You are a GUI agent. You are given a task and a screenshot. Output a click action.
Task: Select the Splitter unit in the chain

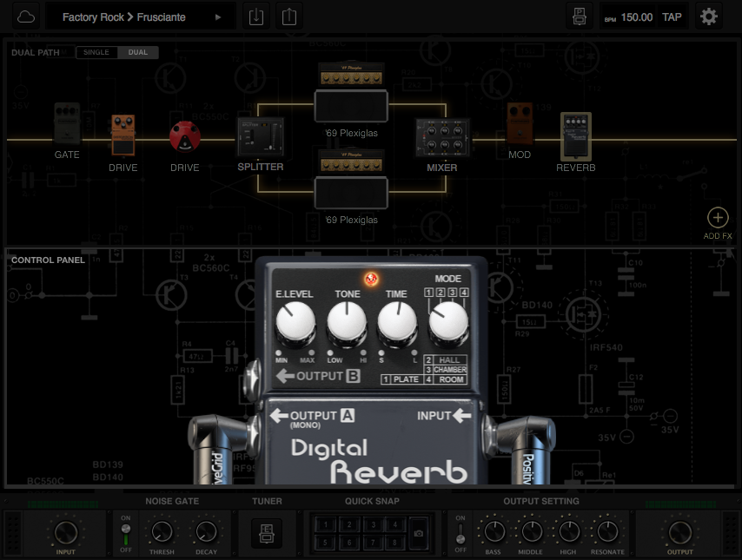tap(261, 137)
